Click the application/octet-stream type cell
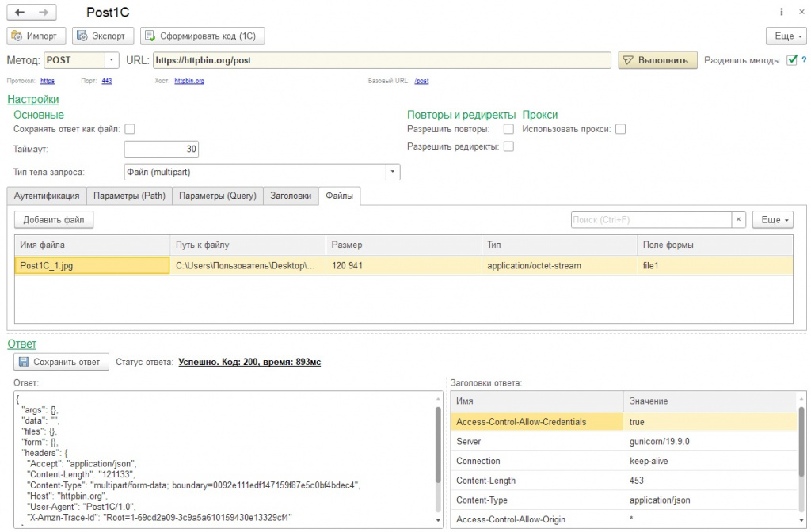This screenshot has height=532, width=811. 559,266
